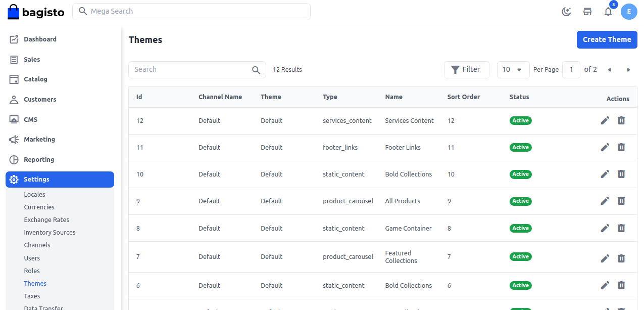Open Roles submenu item
The height and width of the screenshot is (310, 644).
click(x=32, y=271)
